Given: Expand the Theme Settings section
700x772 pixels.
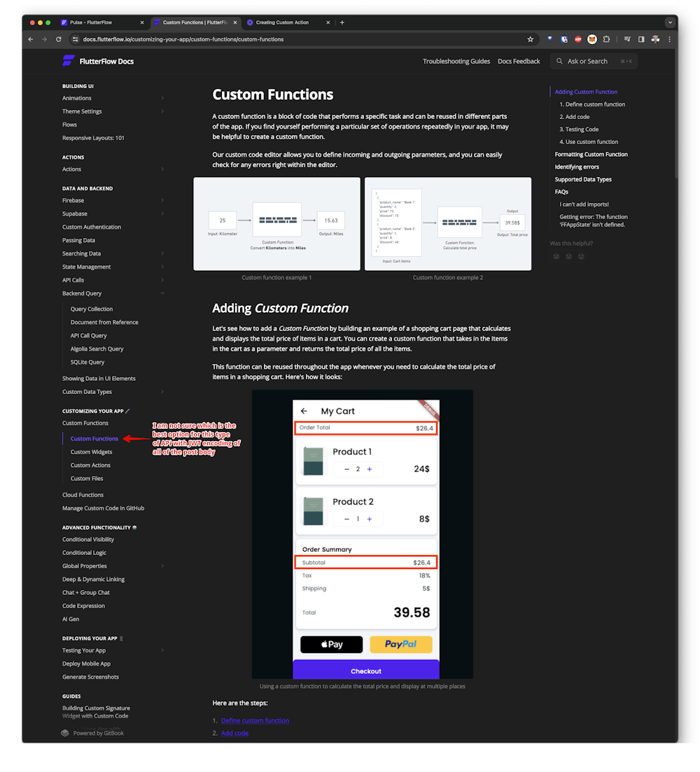Looking at the screenshot, I should (x=162, y=111).
